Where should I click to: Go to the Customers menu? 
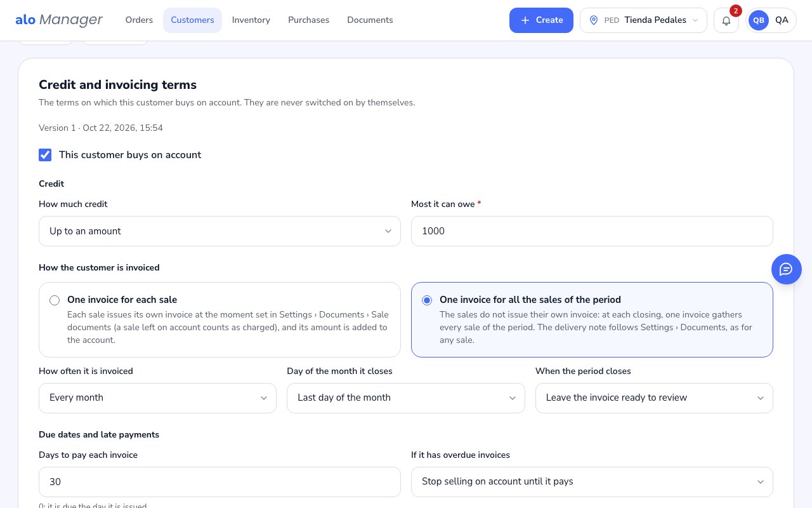(x=192, y=20)
